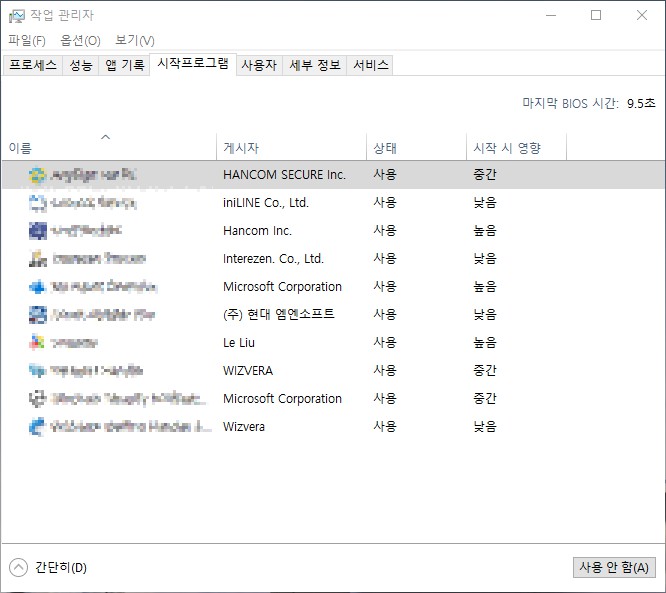Select the lowercase Wizvera publisher cell
The height and width of the screenshot is (593, 666).
244,426
